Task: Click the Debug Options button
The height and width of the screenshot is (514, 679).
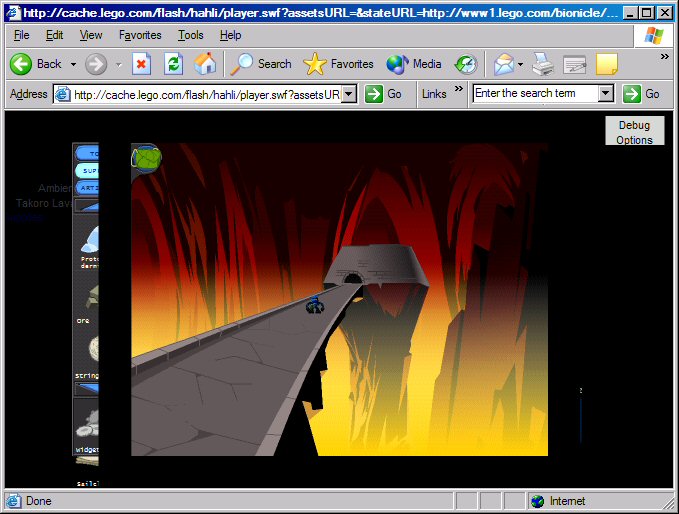Action: tap(634, 132)
